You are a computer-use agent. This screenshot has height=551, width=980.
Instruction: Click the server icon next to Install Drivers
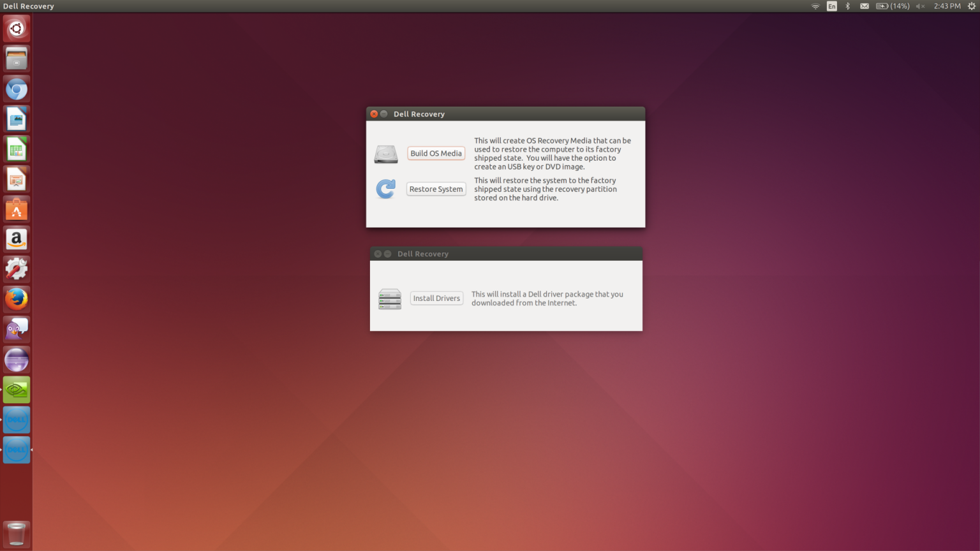point(390,298)
